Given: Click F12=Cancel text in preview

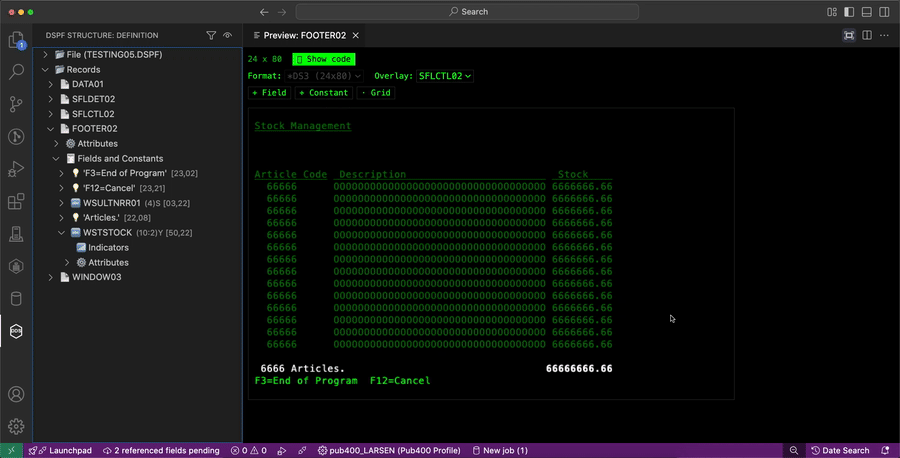Looking at the screenshot, I should point(399,381).
